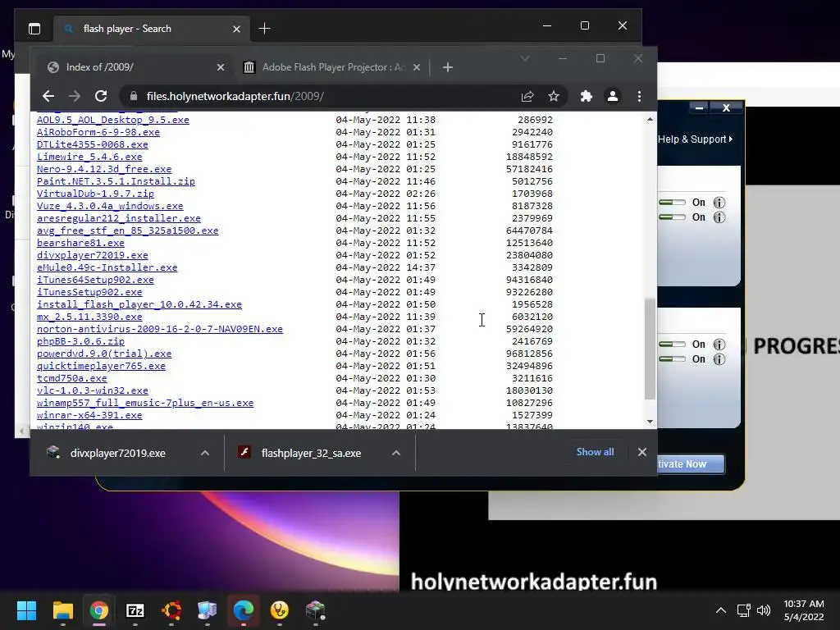Click info icon beside first On toggle

pos(719,203)
